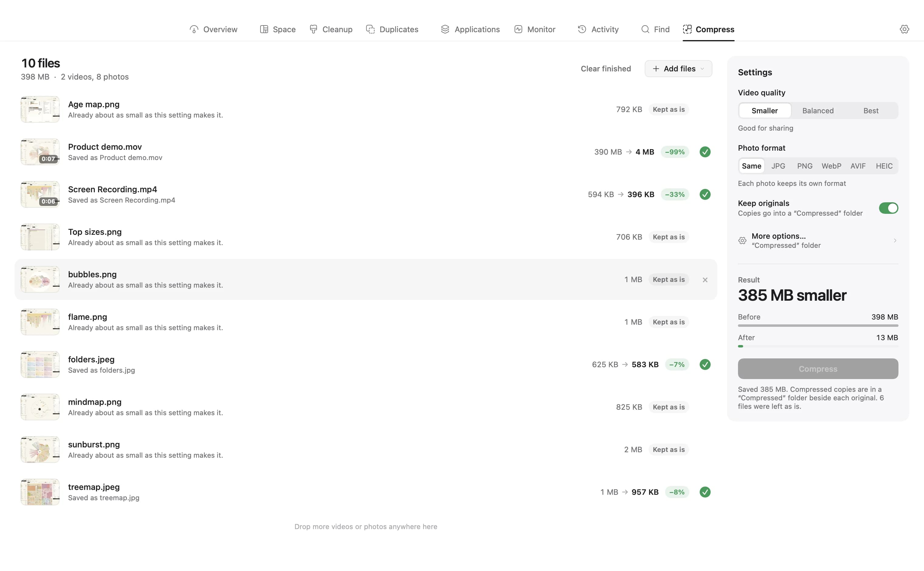Open the Compress tab
Screen dimensions: 924x571
708,29
